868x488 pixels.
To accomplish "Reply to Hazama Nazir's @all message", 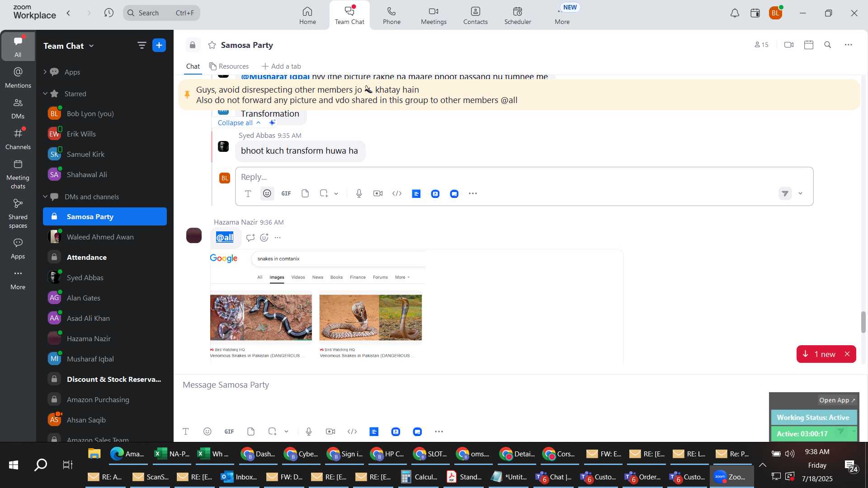I will pos(250,238).
